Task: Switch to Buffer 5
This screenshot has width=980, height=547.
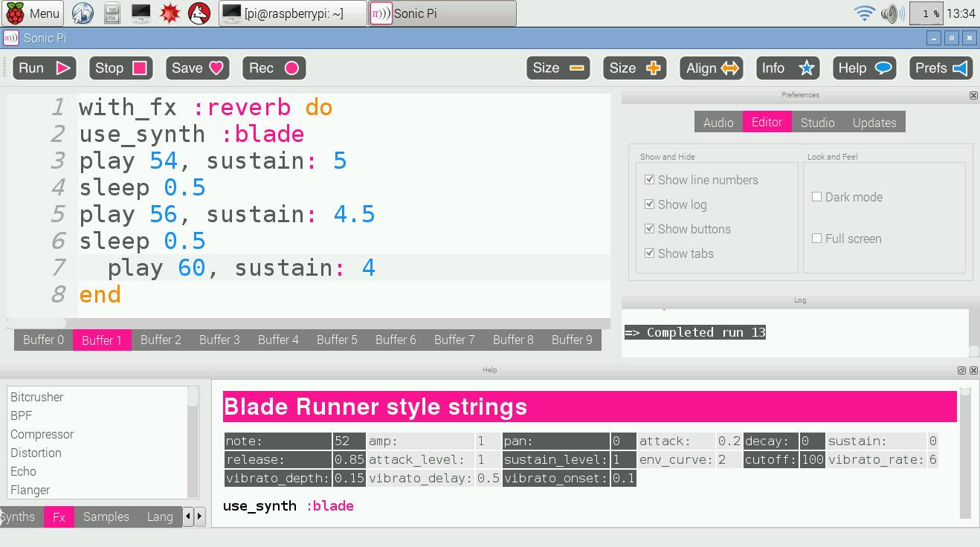Action: pyautogui.click(x=337, y=340)
